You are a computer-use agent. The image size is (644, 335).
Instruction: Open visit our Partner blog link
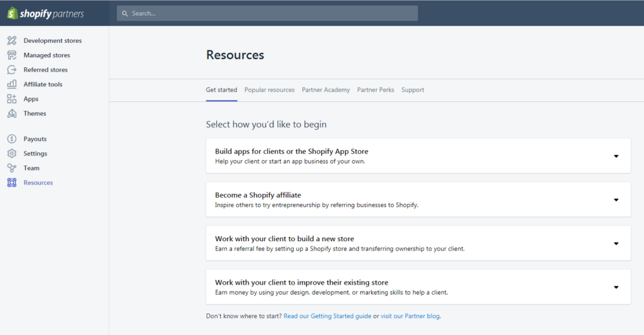coord(410,316)
